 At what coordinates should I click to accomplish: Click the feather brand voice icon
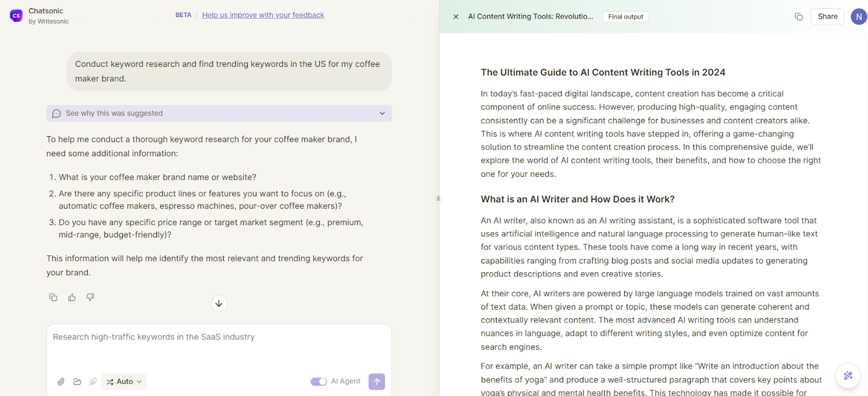[93, 382]
